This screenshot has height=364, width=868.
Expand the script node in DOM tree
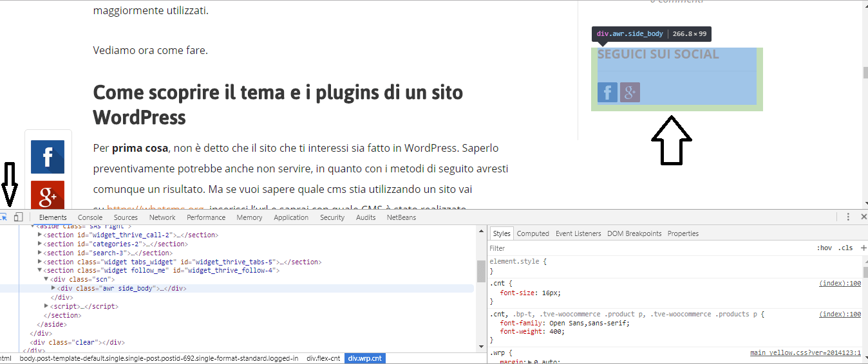pyautogui.click(x=46, y=306)
